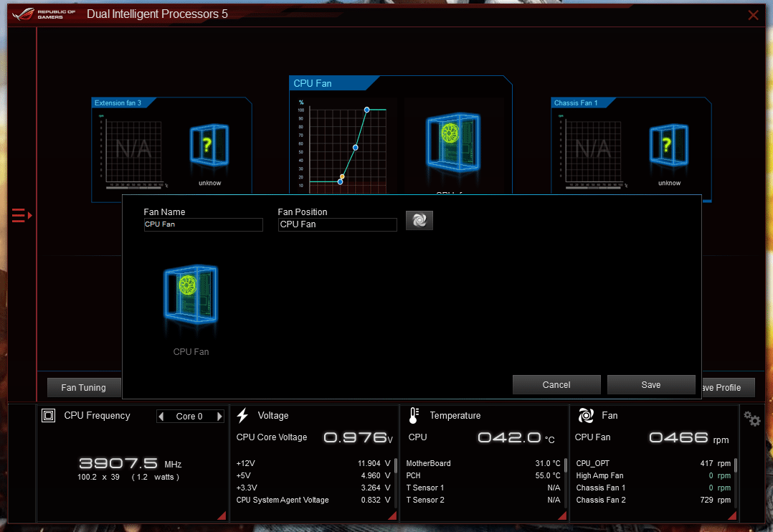The width and height of the screenshot is (773, 532).
Task: Select next core with right arrow
Action: (219, 417)
